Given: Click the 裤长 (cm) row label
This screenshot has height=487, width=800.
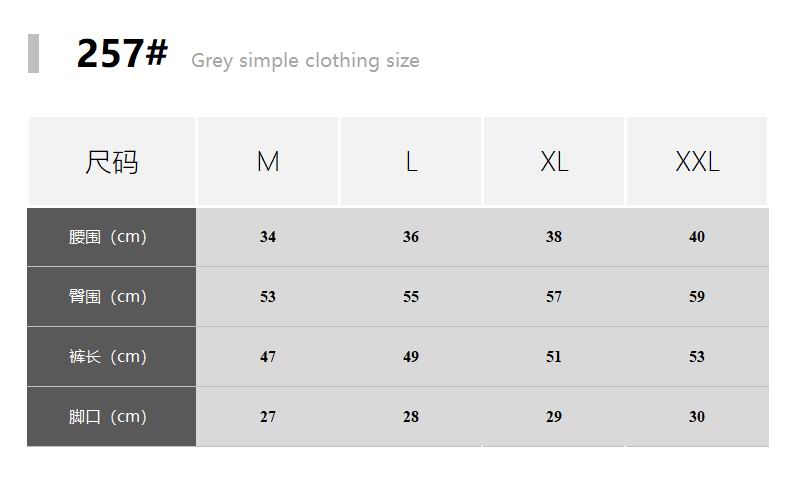Looking at the screenshot, I should [108, 357].
